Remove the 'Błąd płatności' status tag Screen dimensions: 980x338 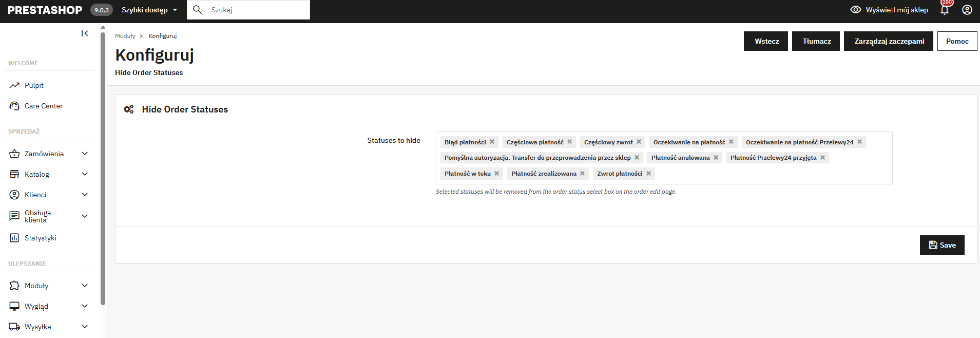pyautogui.click(x=492, y=142)
